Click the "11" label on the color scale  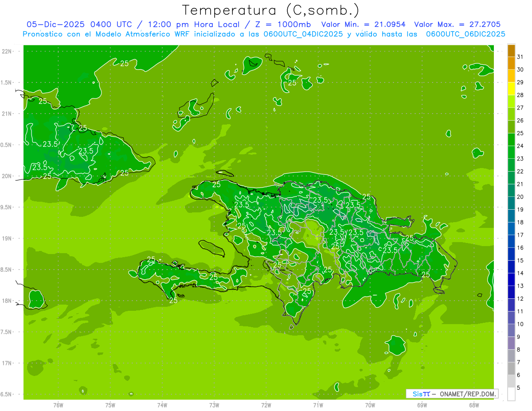520,311
